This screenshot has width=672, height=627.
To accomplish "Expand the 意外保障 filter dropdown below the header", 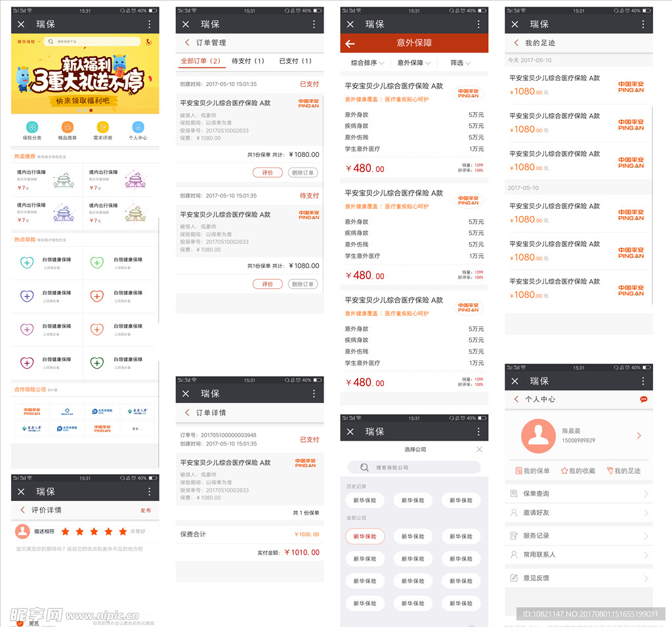I will coord(414,62).
